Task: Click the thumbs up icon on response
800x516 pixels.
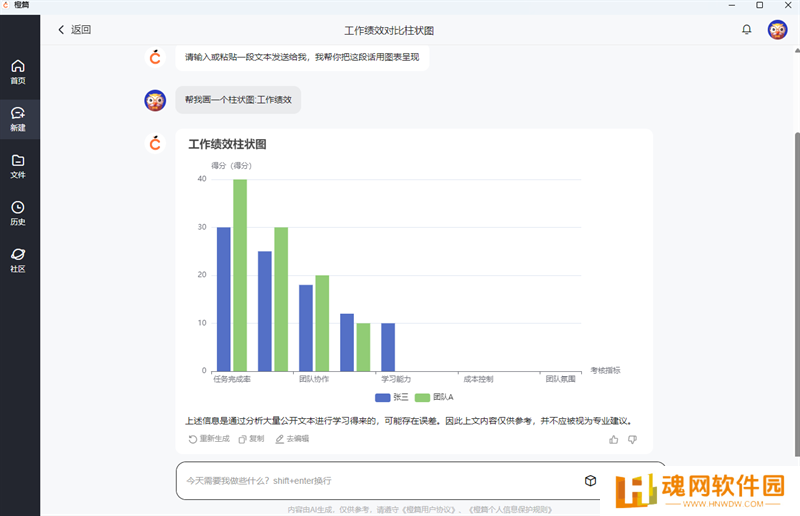Action: click(614, 439)
